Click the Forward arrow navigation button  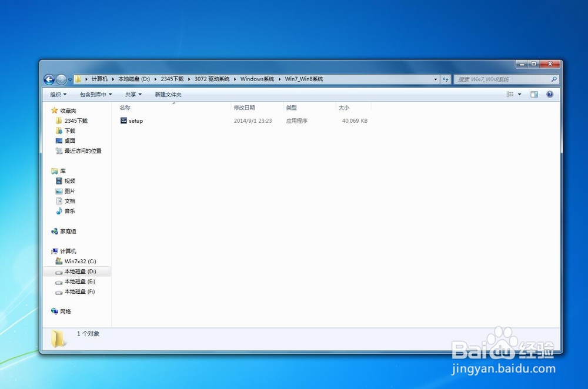[61, 79]
